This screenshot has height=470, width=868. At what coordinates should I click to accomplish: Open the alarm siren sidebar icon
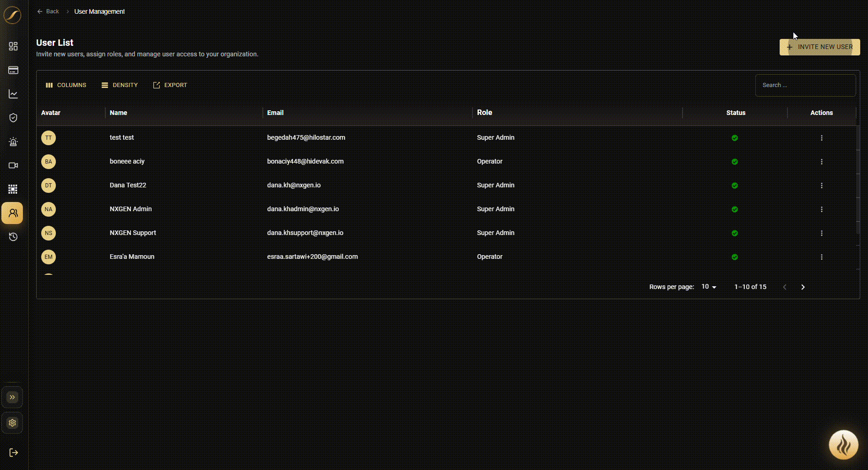(13, 142)
